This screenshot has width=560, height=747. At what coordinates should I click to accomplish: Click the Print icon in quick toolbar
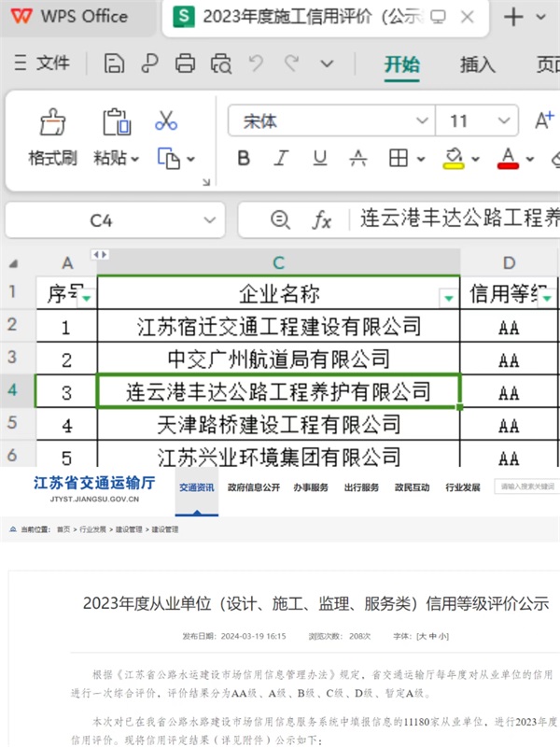[186, 63]
